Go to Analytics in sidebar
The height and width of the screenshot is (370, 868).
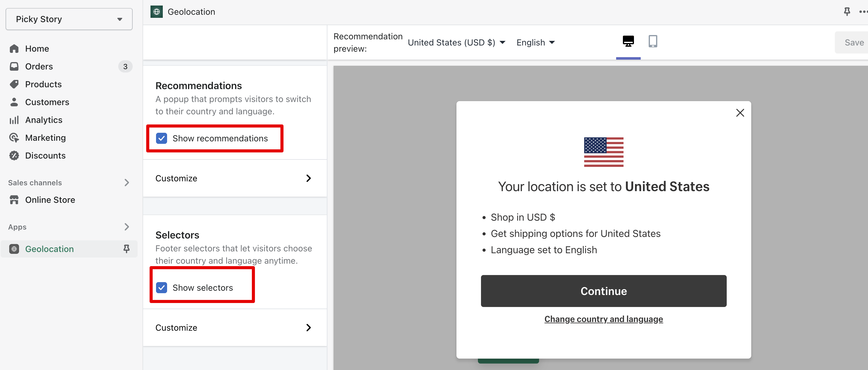44,120
